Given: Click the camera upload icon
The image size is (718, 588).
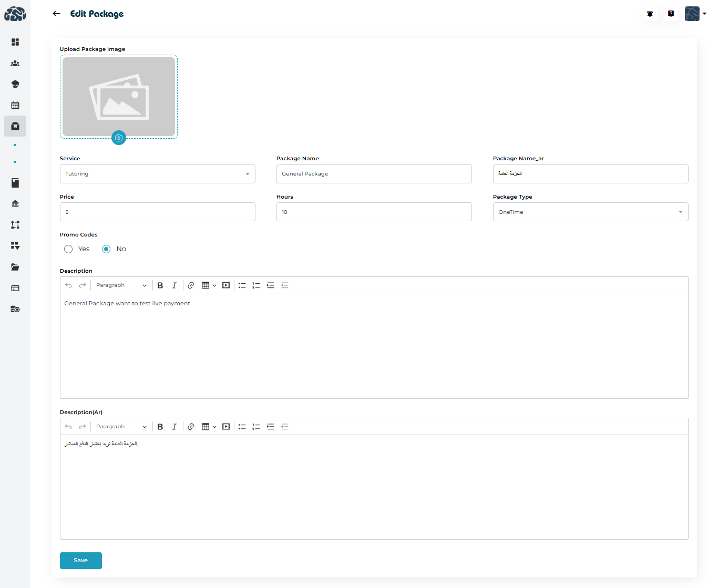Looking at the screenshot, I should click(x=119, y=138).
